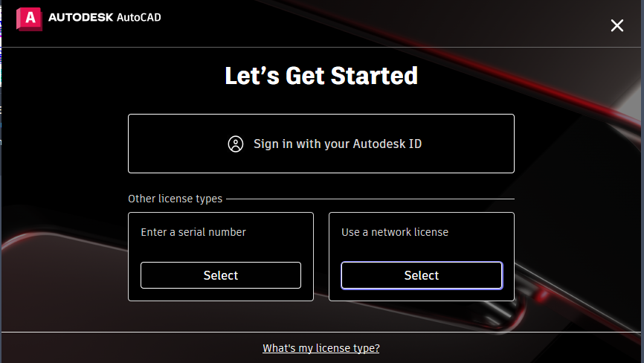
Task: Click the AUTODESK wordmark in the header
Action: (x=80, y=17)
